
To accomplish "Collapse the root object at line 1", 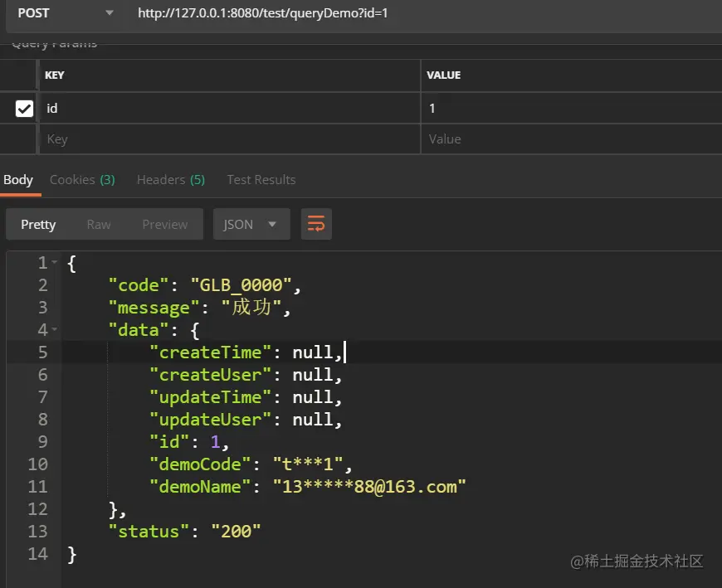I will (x=55, y=262).
